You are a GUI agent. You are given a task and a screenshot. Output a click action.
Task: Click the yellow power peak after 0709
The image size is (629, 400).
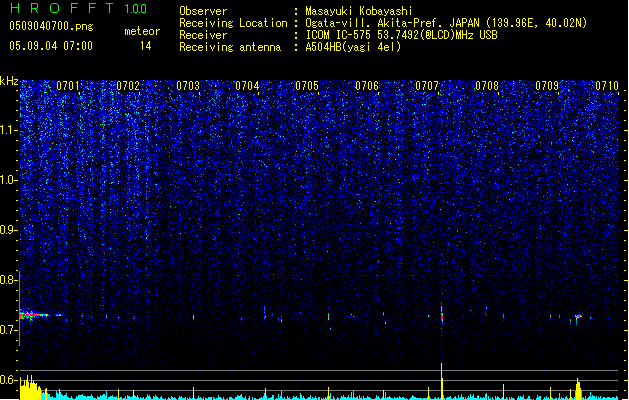pyautogui.click(x=578, y=389)
